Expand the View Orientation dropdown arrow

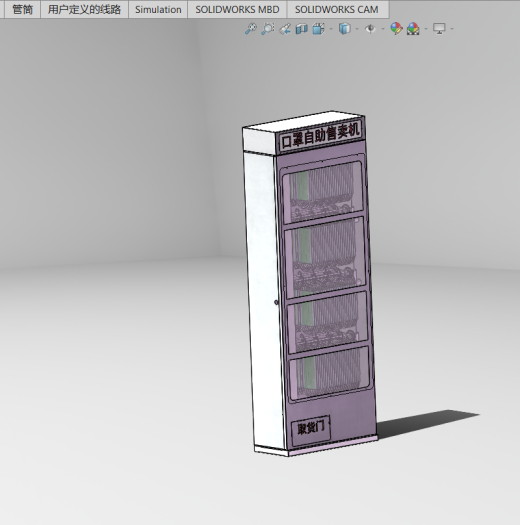tap(331, 29)
